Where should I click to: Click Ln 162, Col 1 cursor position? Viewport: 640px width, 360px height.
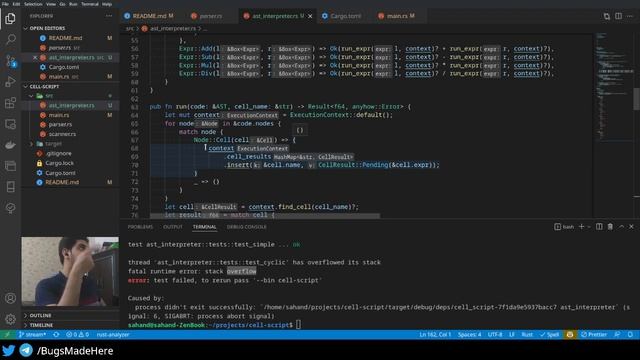pos(435,334)
